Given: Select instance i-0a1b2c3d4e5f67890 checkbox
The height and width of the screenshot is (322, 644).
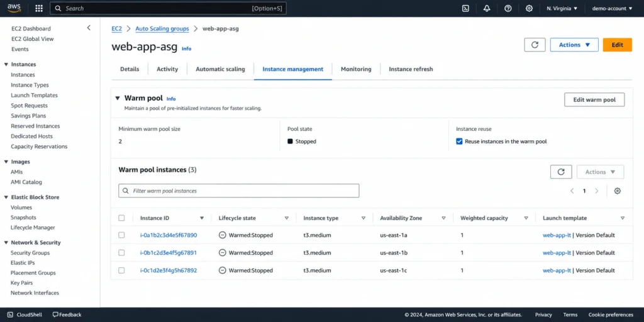Looking at the screenshot, I should (121, 235).
